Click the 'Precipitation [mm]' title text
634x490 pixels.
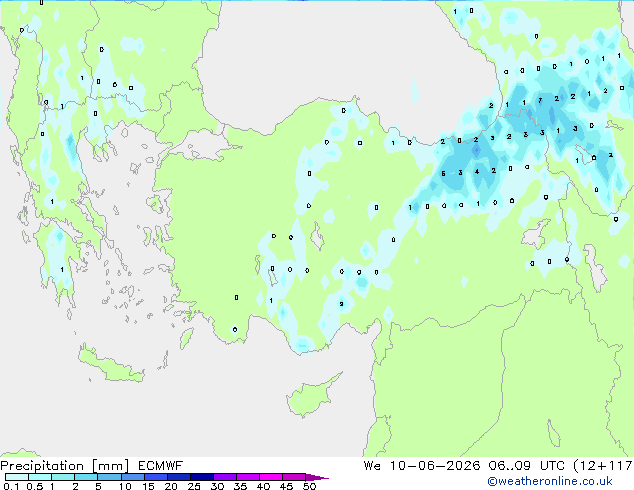(65, 466)
